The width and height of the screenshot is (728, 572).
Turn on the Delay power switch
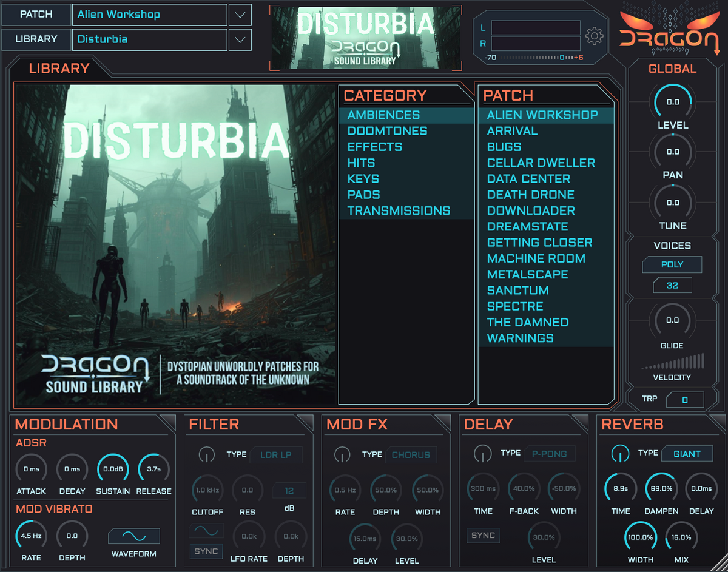pos(482,453)
